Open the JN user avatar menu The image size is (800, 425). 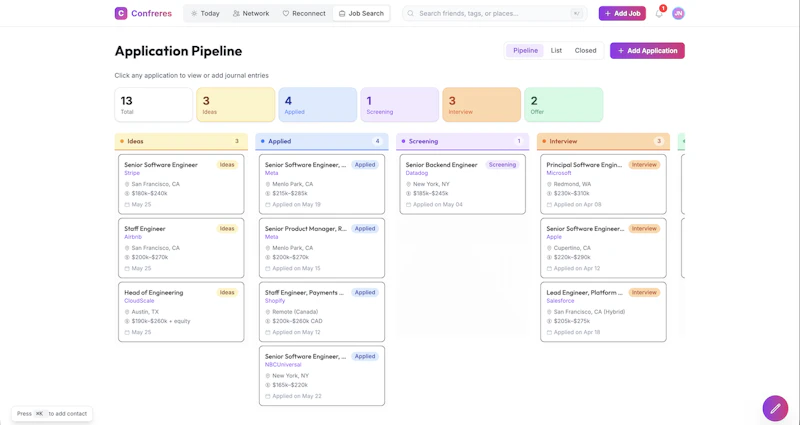click(678, 13)
